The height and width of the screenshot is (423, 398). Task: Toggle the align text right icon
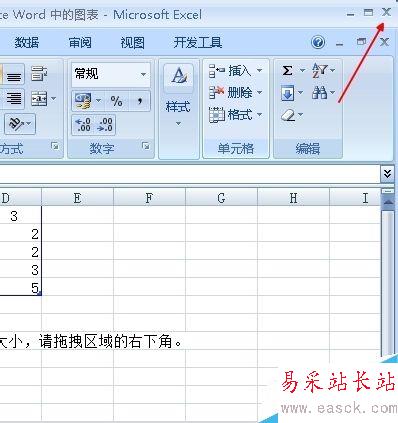13,99
